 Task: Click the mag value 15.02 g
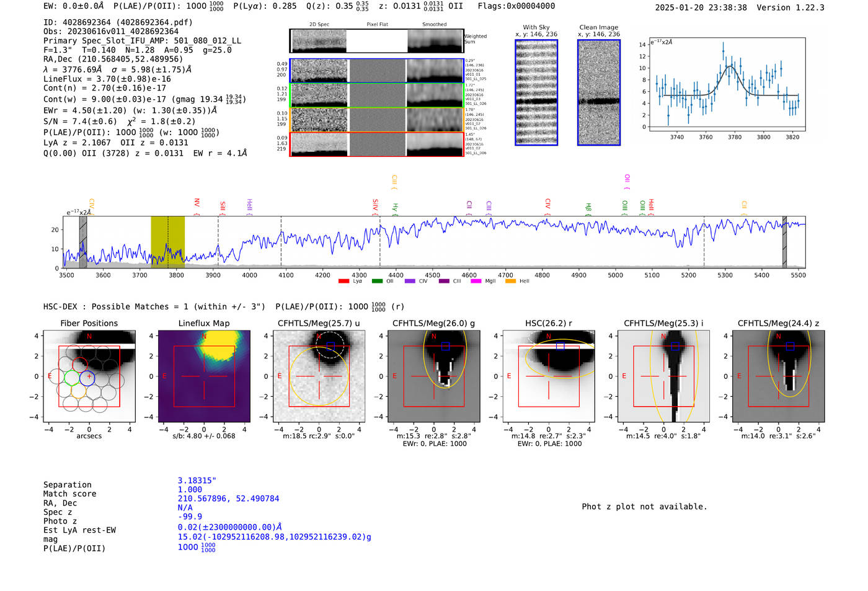click(275, 536)
